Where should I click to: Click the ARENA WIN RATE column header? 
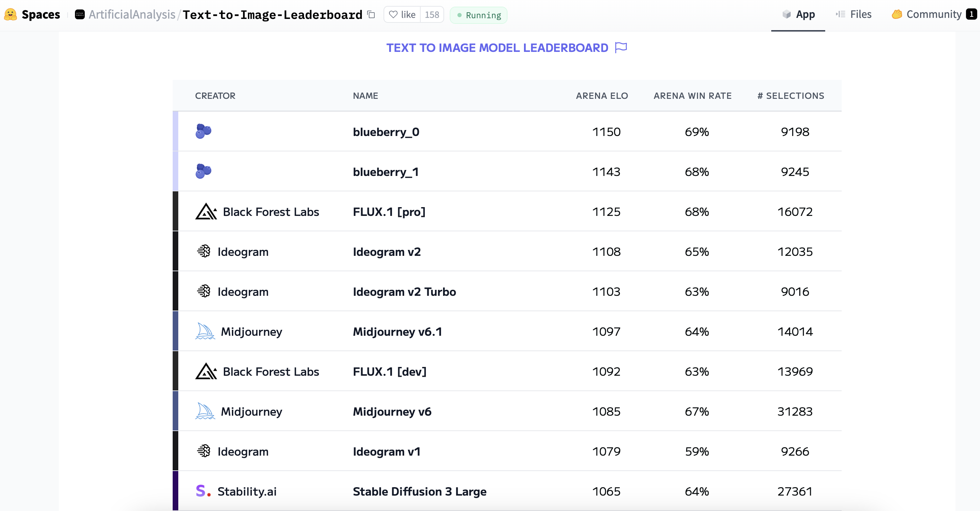(x=692, y=96)
